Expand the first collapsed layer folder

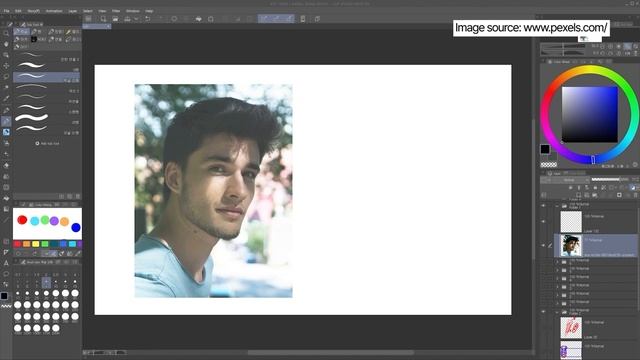point(557,262)
